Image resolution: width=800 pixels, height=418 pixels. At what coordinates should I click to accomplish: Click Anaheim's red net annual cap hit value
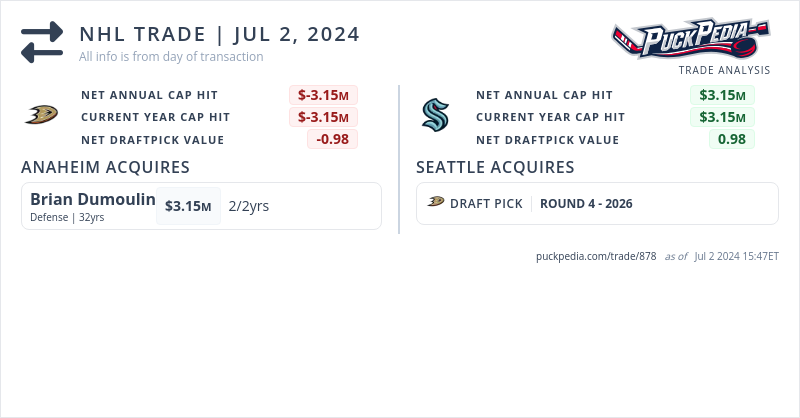(x=324, y=95)
